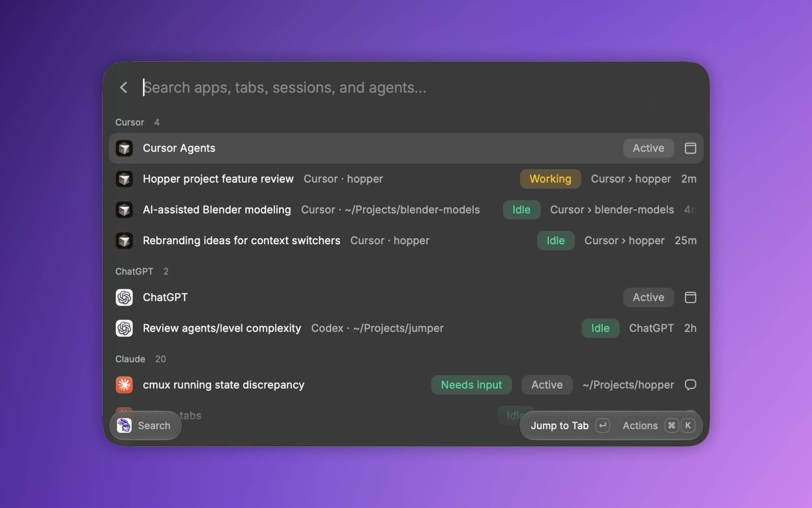Click the Needs input badge

coord(471,385)
